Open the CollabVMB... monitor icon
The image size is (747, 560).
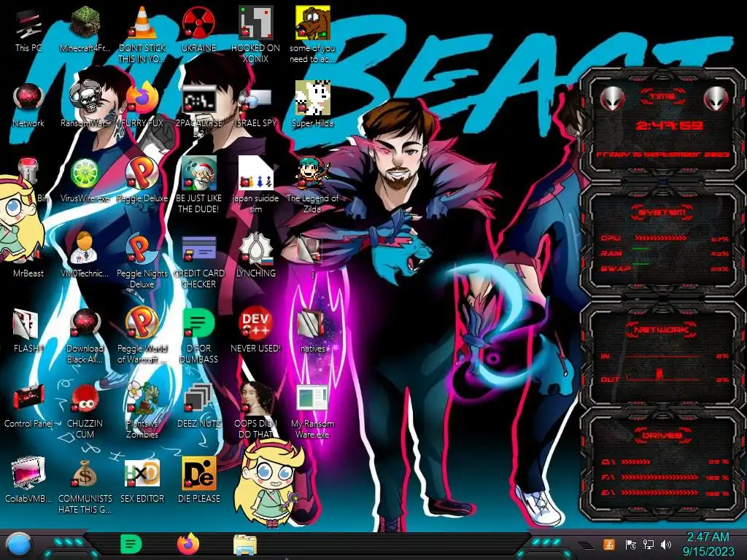(28, 473)
